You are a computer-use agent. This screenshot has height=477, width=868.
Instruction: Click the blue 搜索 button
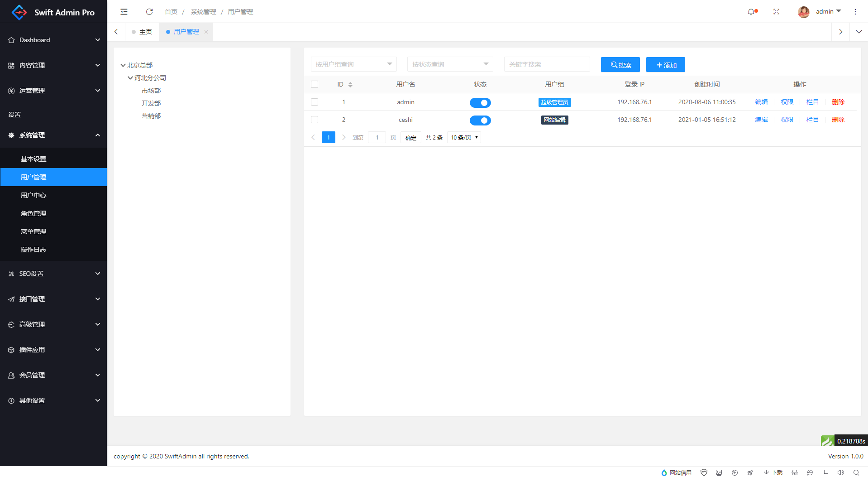pyautogui.click(x=620, y=65)
